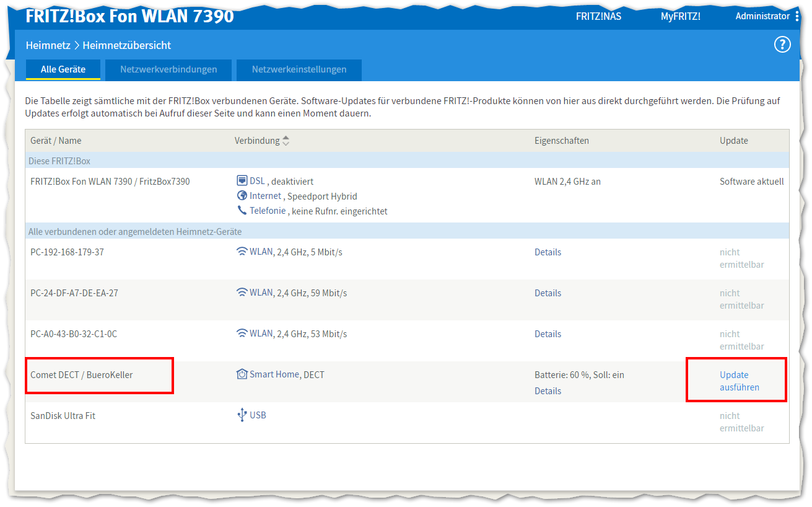
Task: Select Comet DECT / BueroKeller device
Action: click(82, 375)
